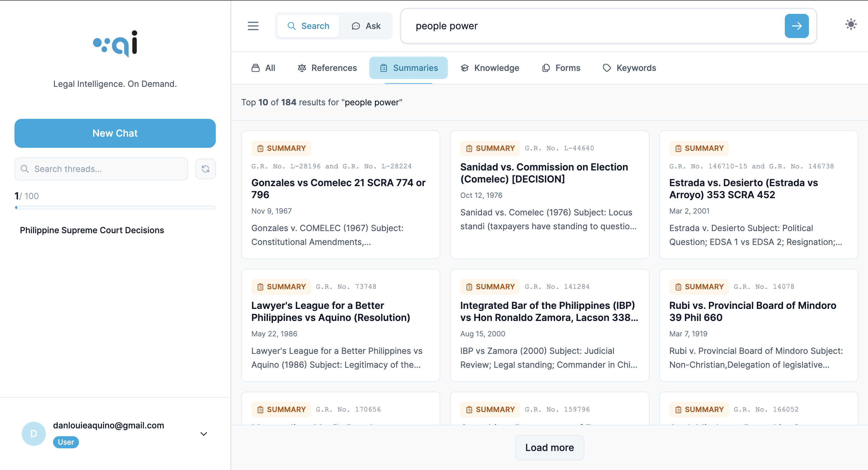
Task: Click the thread usage progress bar
Action: [115, 207]
